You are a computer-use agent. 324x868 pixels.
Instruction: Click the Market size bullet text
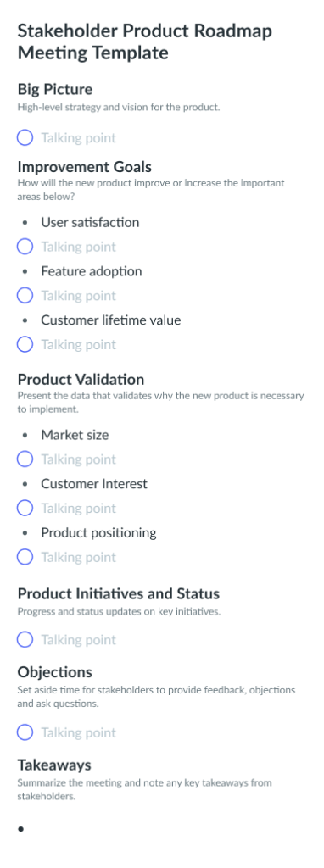click(75, 435)
